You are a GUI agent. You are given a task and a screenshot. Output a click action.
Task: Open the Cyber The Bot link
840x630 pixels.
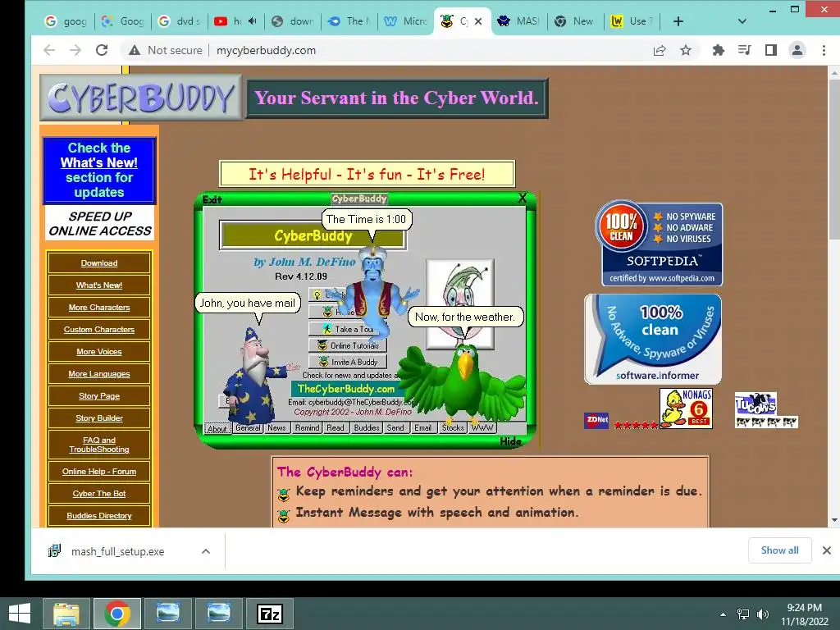pos(99,493)
